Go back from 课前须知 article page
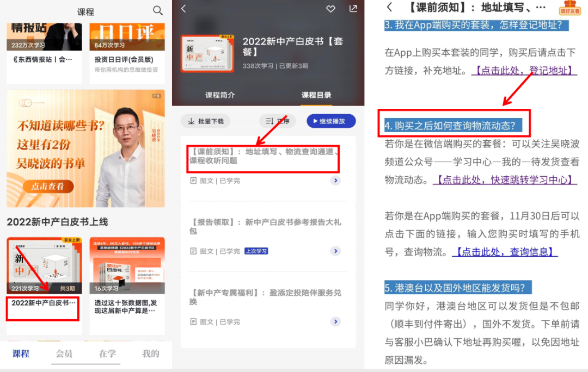Viewport: 588px width, 372px height. (390, 7)
